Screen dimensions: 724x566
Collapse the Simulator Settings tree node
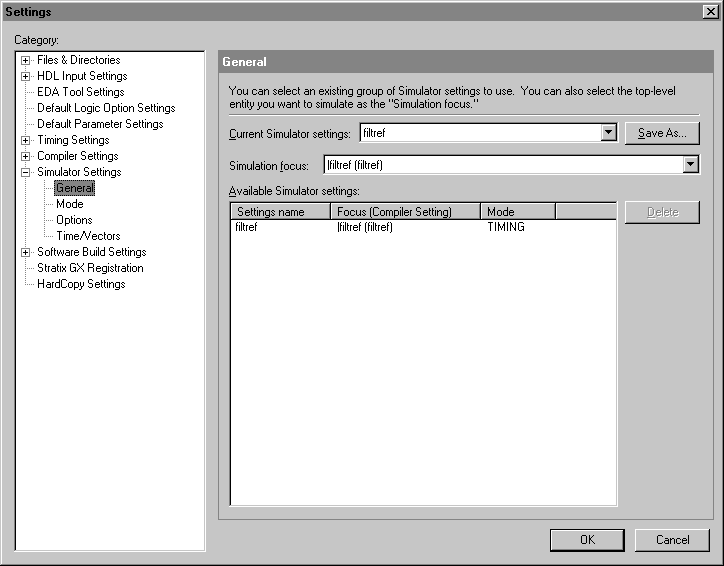coord(26,172)
